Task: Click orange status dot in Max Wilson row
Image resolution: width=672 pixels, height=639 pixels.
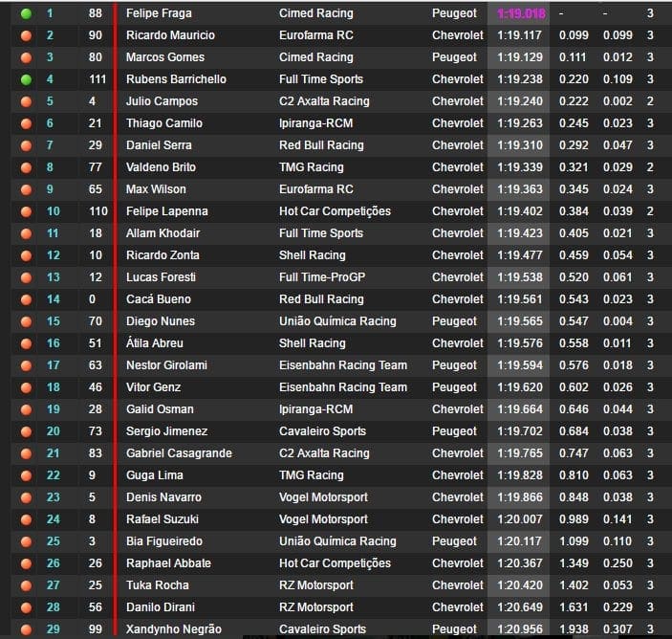Action: click(x=26, y=189)
